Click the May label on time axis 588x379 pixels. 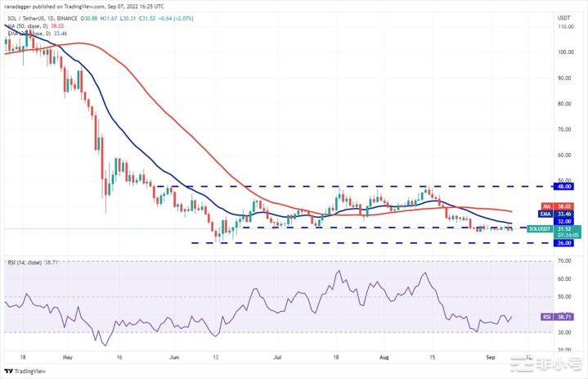[x=67, y=358]
